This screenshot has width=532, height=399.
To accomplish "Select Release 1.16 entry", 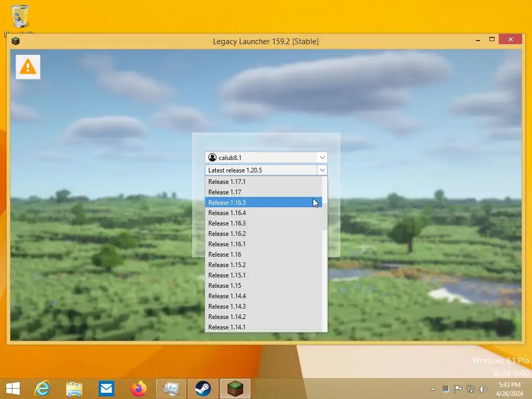I will [x=263, y=255].
